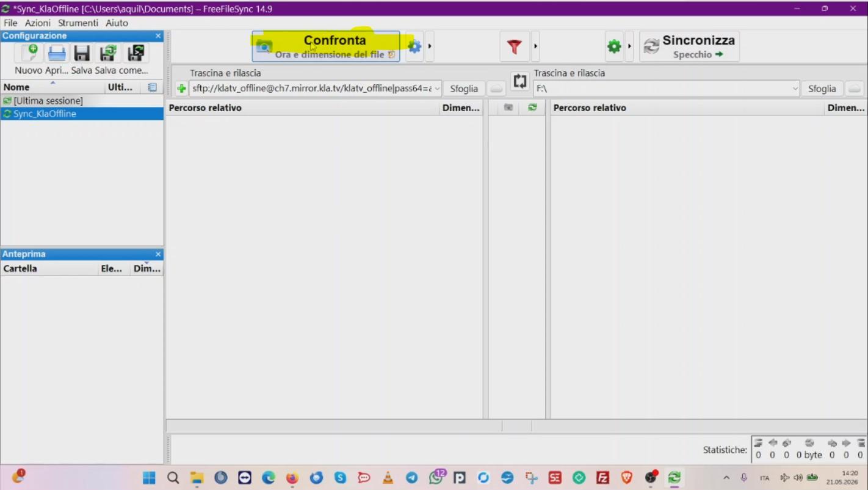
Task: Add folder pair with green plus
Action: [181, 89]
